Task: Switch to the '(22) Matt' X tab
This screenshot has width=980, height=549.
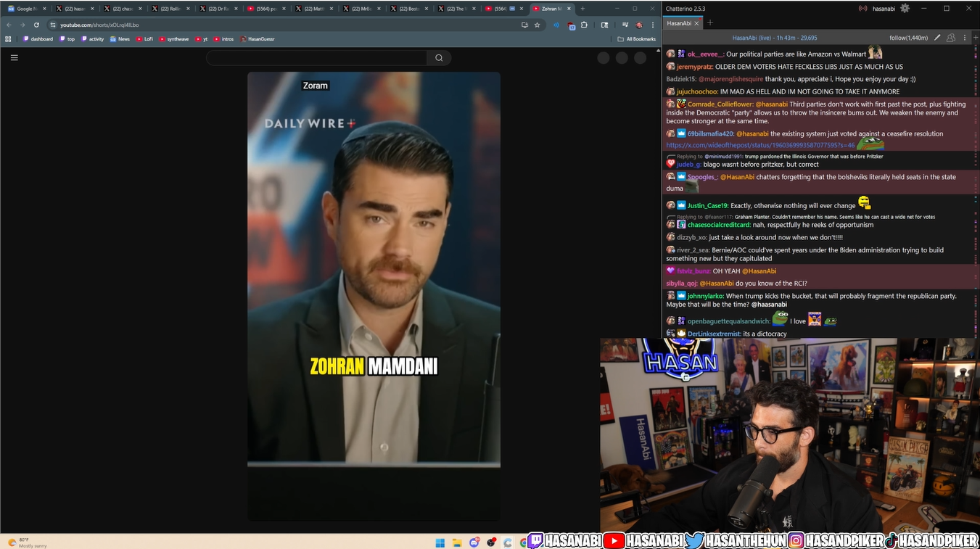Action: pos(313,9)
